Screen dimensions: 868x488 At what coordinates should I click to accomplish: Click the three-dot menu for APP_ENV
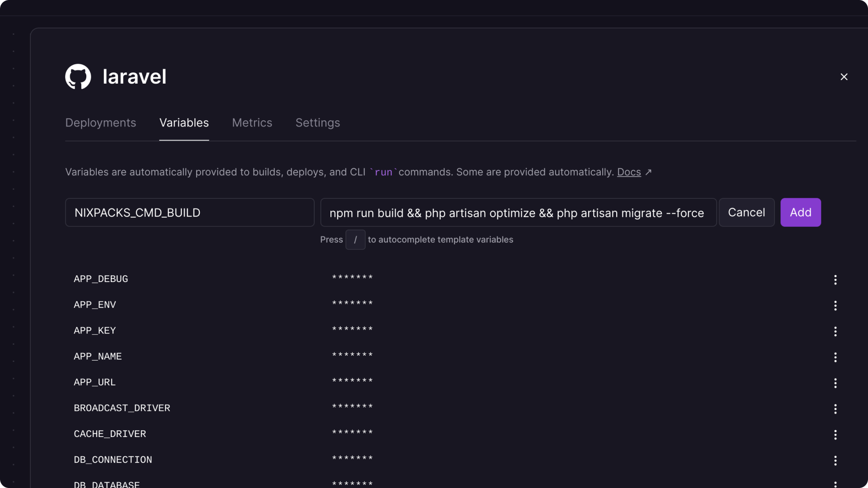(x=835, y=305)
